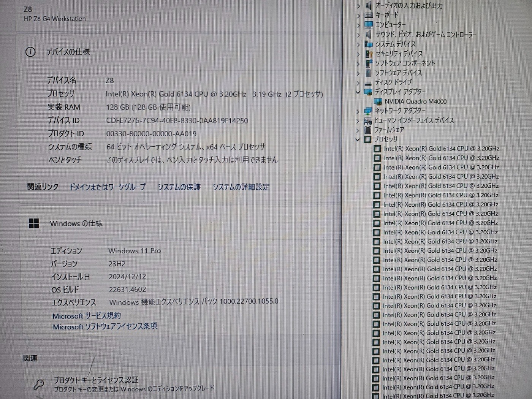Click the システムの種類 64 ビット value
532x399 pixels.
coord(186,147)
